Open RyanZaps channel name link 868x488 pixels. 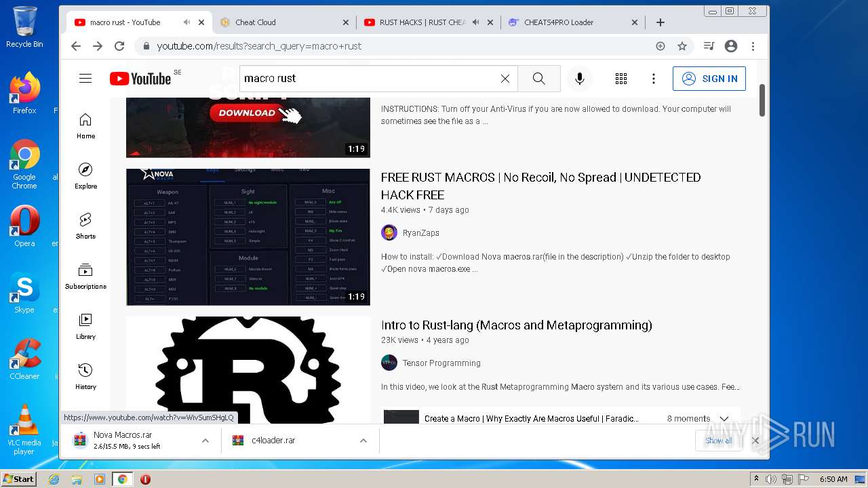pyautogui.click(x=421, y=232)
